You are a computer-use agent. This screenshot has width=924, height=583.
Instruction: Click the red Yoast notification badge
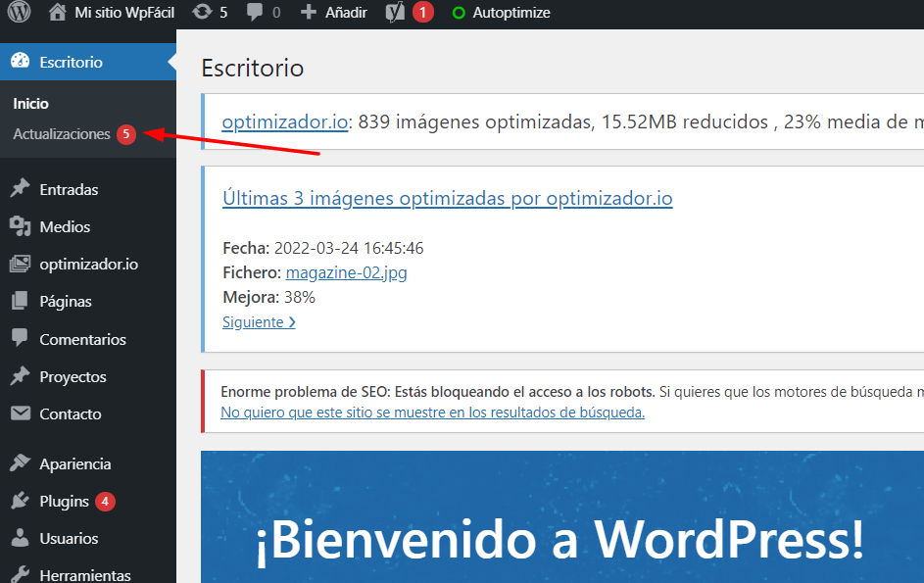point(422,13)
